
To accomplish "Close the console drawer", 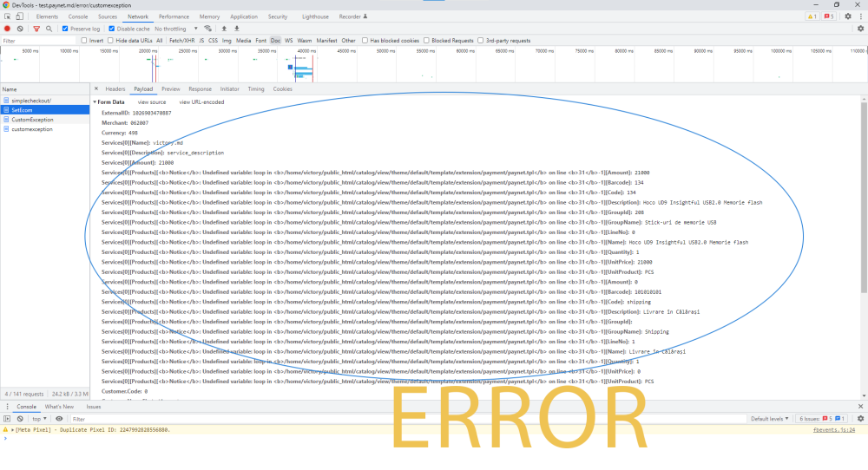I will click(860, 407).
